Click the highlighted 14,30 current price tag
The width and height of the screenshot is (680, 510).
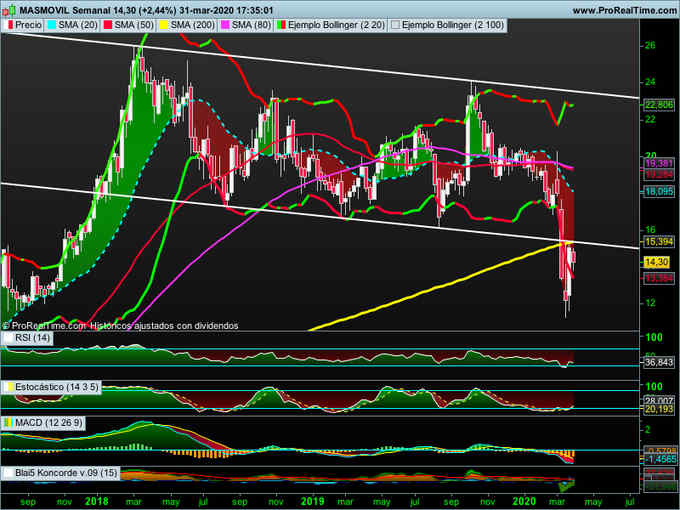click(657, 262)
